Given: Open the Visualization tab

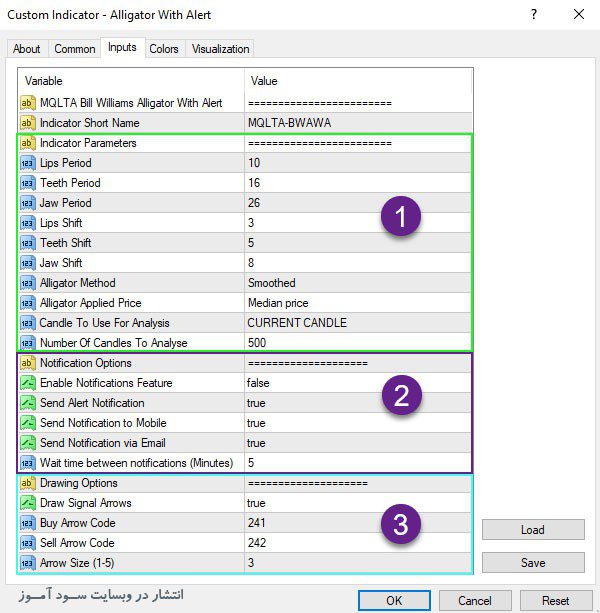Looking at the screenshot, I should point(221,49).
